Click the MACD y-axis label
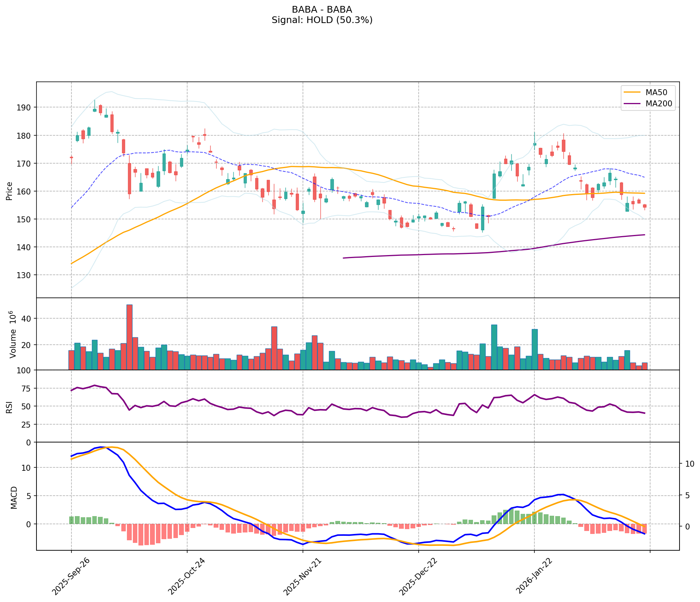 coord(14,498)
